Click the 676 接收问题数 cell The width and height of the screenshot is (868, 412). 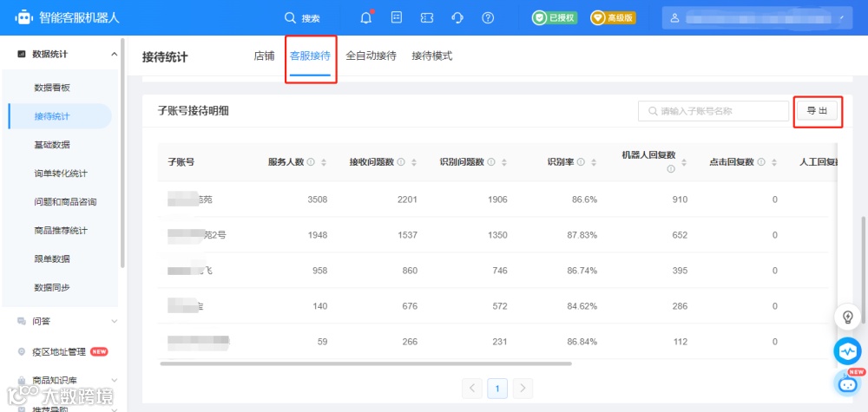coord(410,306)
